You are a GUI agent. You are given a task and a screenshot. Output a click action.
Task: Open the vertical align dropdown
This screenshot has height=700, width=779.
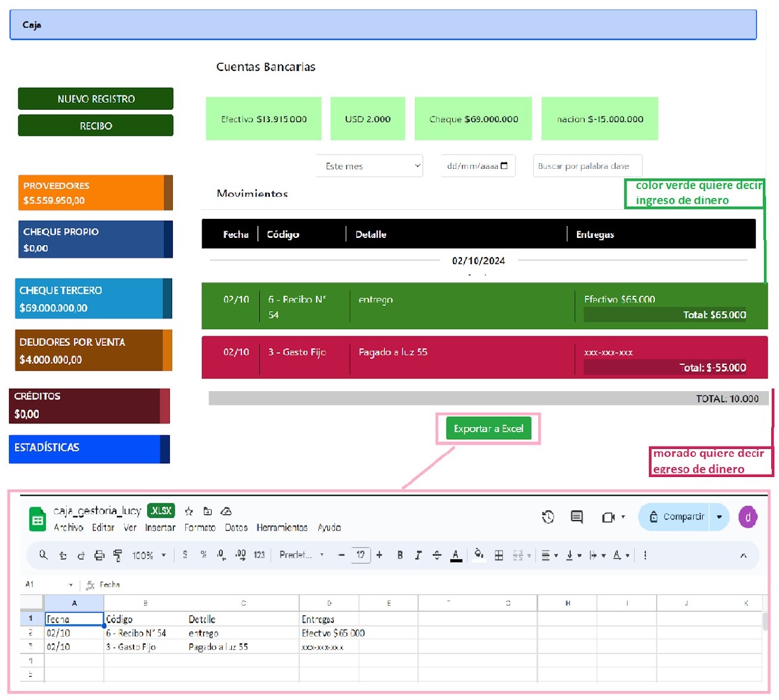click(x=573, y=555)
